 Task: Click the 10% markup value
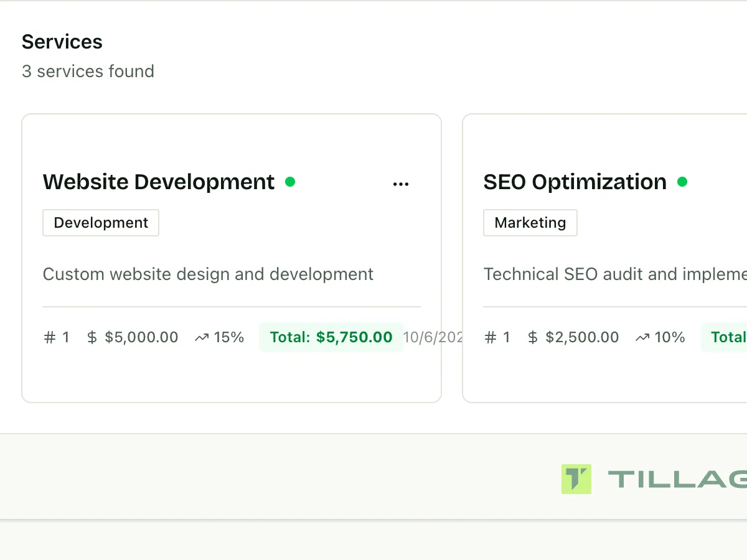pyautogui.click(x=670, y=338)
